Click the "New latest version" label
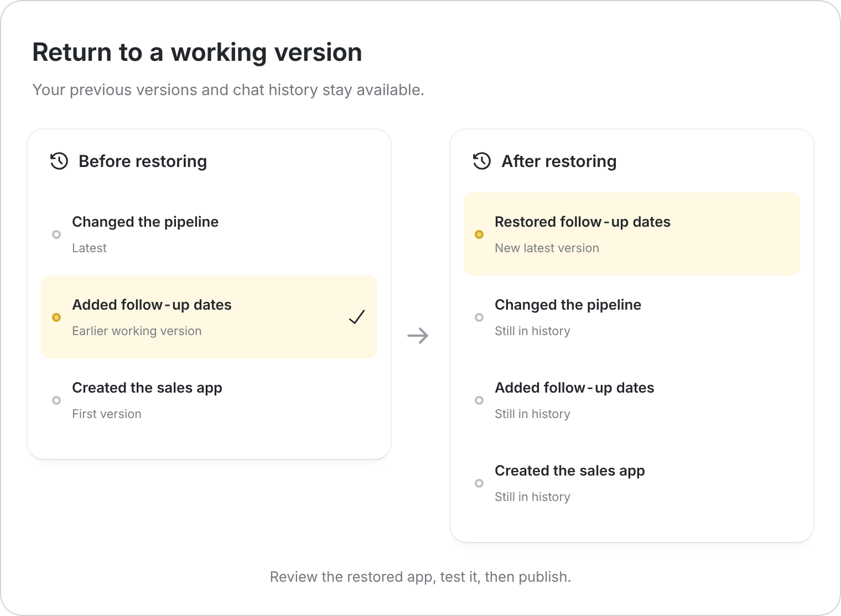The height and width of the screenshot is (616, 841). pos(547,248)
